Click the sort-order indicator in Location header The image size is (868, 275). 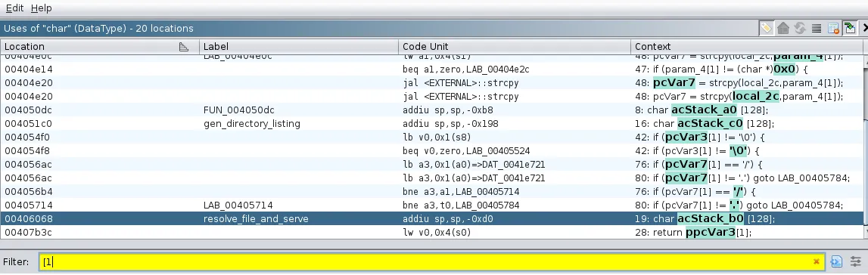click(184, 47)
